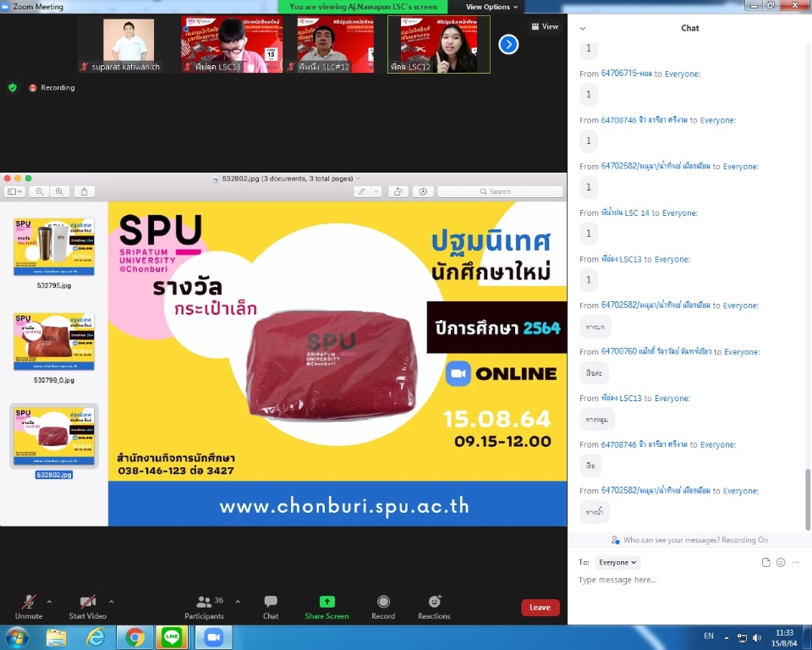Select SLC#12 participant video thumbnail
The width and height of the screenshot is (812, 650).
coord(335,45)
